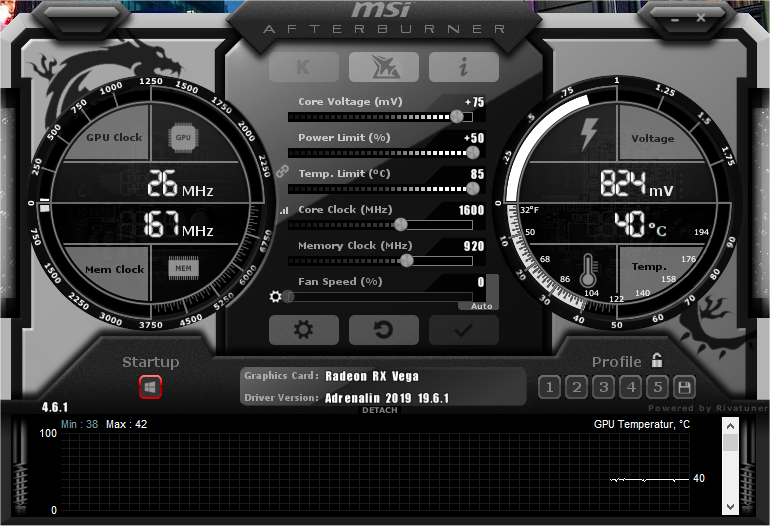Click the 824 mV voltage readout

pos(636,184)
